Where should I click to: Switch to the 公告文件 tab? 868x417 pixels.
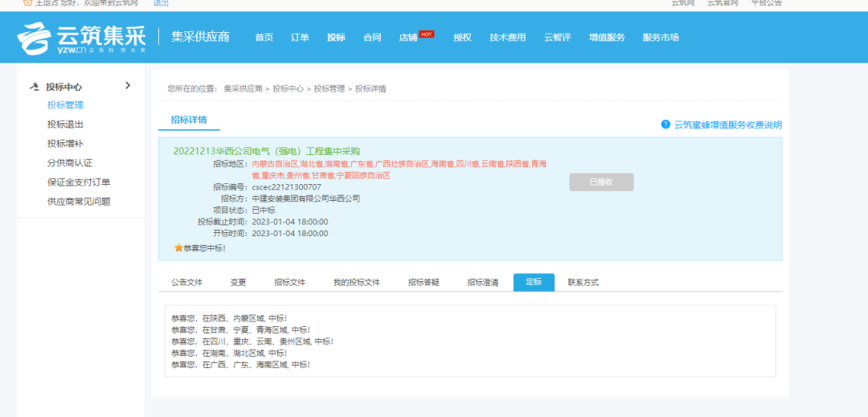tap(186, 283)
